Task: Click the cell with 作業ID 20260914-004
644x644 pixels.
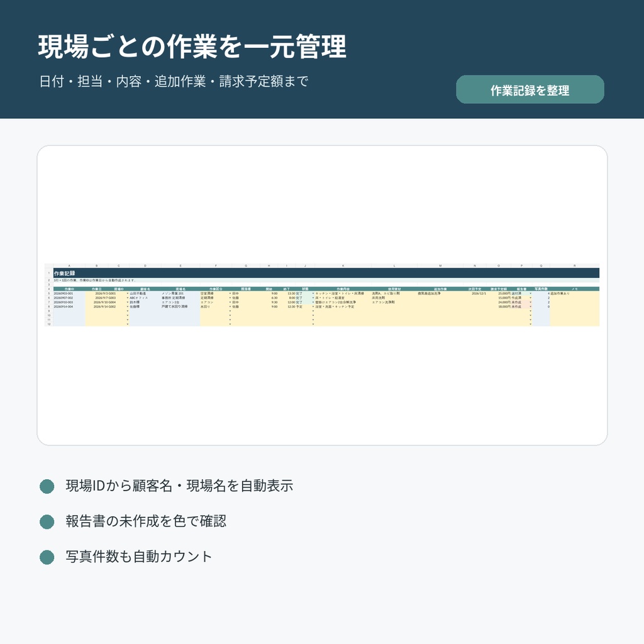Action: pos(69,306)
